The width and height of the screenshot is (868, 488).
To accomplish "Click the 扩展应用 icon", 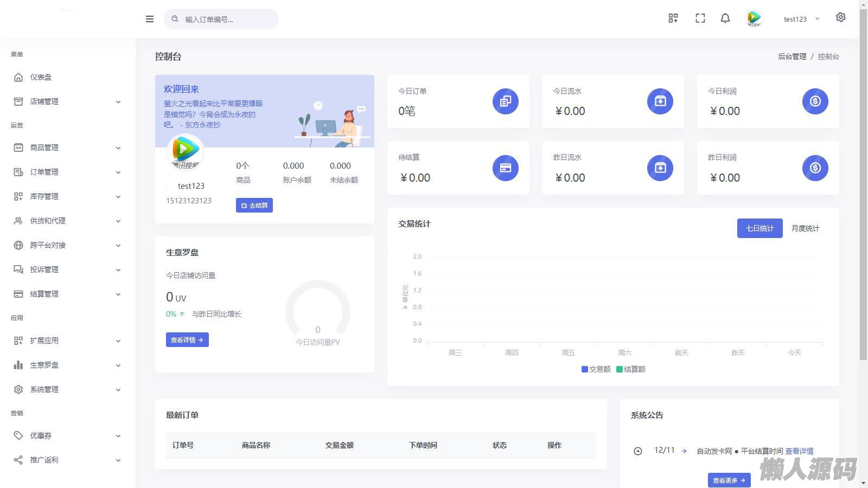I will pyautogui.click(x=18, y=341).
